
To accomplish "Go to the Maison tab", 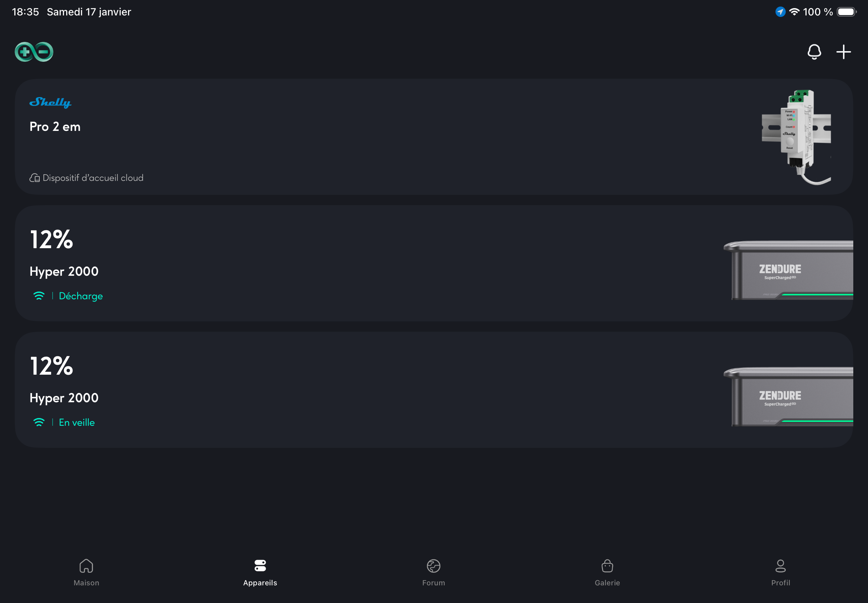I will pos(86,572).
